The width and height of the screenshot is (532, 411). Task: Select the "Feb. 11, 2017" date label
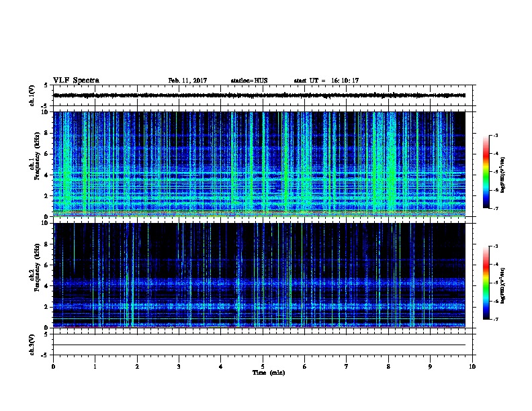tap(187, 81)
